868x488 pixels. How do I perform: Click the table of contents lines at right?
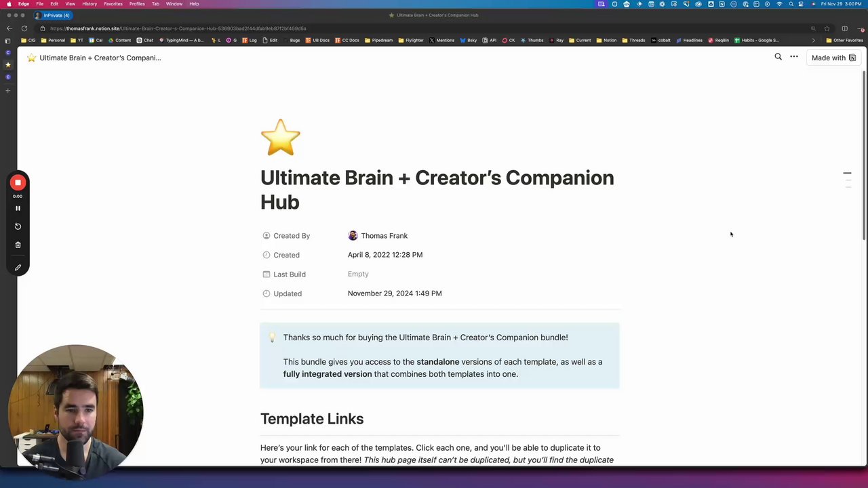(x=847, y=180)
